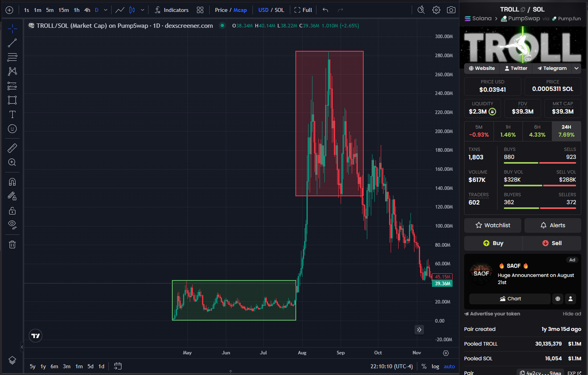Open the token Telegram link

[551, 68]
